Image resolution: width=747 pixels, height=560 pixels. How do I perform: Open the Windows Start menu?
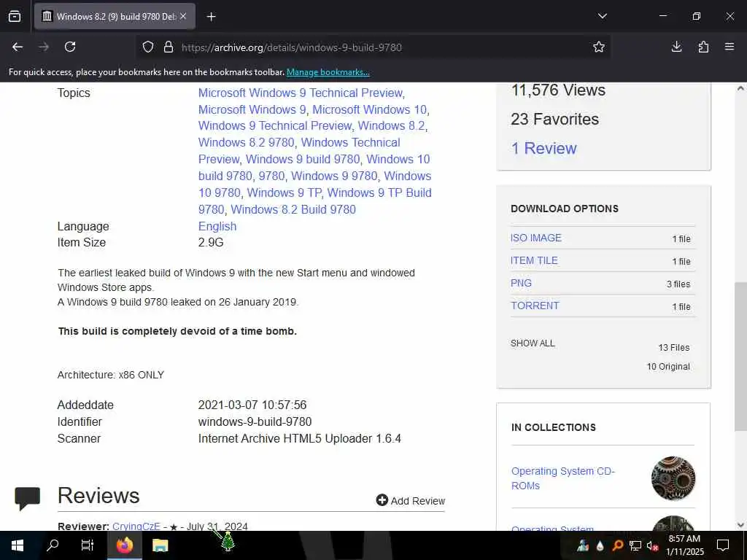18,545
